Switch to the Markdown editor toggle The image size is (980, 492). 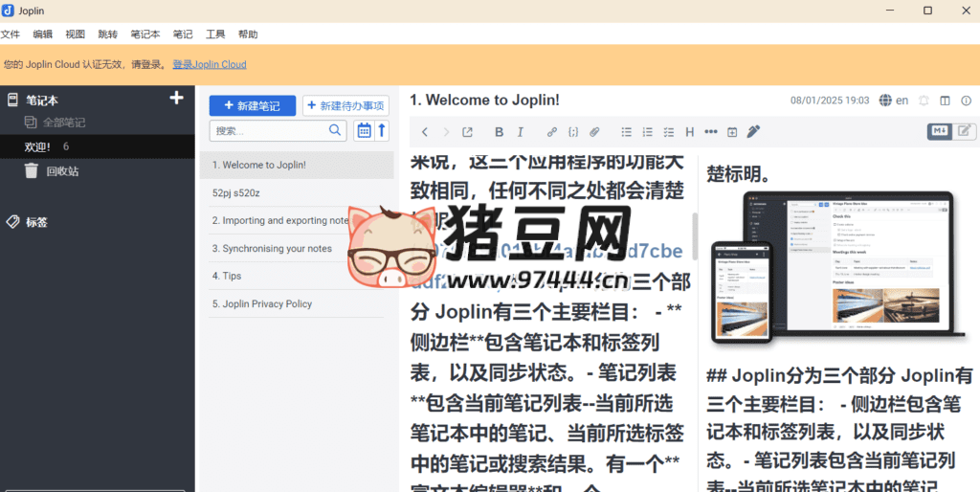click(x=940, y=131)
